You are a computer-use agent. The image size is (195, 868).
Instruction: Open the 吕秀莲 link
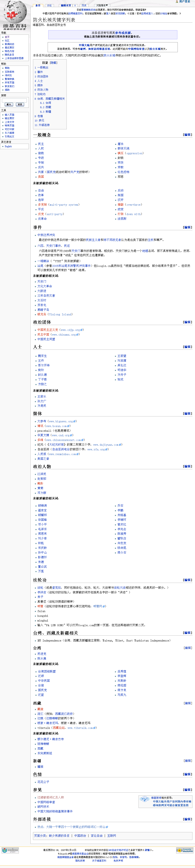pyautogui.click(x=122, y=672)
